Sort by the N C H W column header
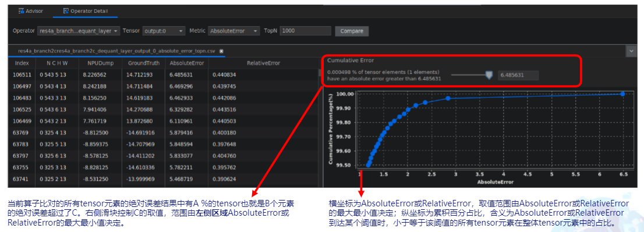The image size is (644, 232). (x=57, y=64)
